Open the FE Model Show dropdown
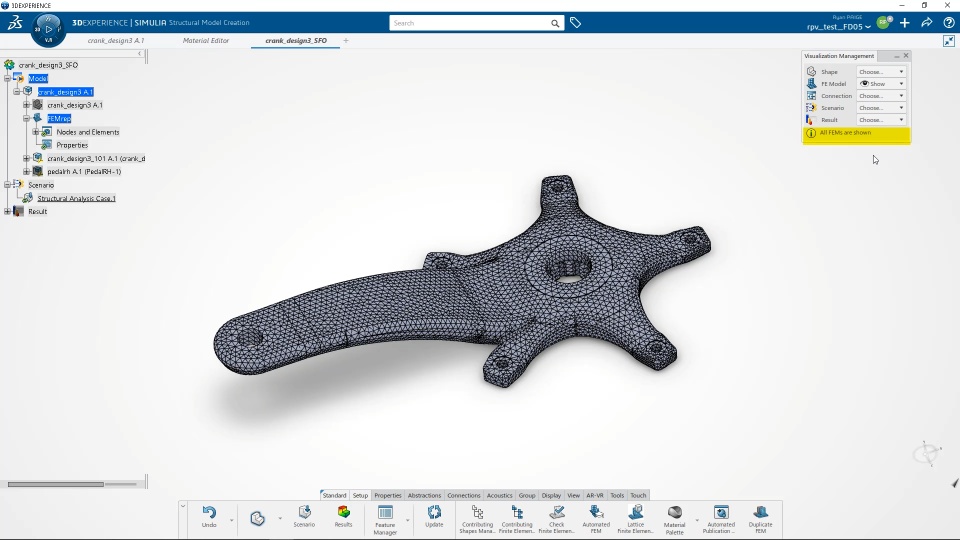Viewport: 960px width, 540px height. [x=880, y=84]
